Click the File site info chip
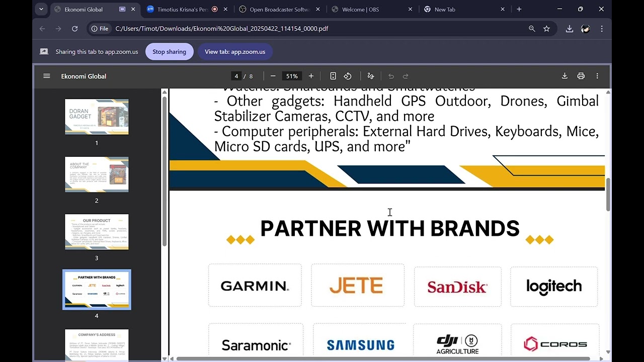Screen dimensions: 644x362 [100, 29]
